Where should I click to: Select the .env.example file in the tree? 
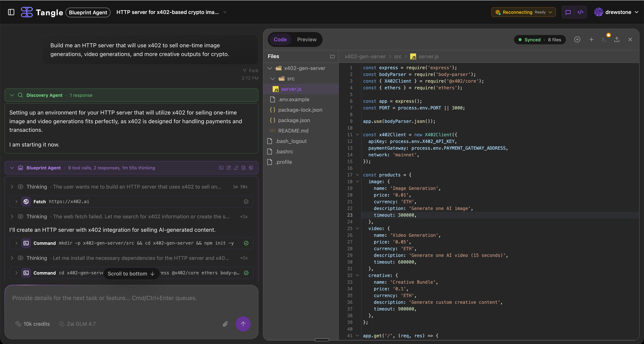(x=294, y=99)
